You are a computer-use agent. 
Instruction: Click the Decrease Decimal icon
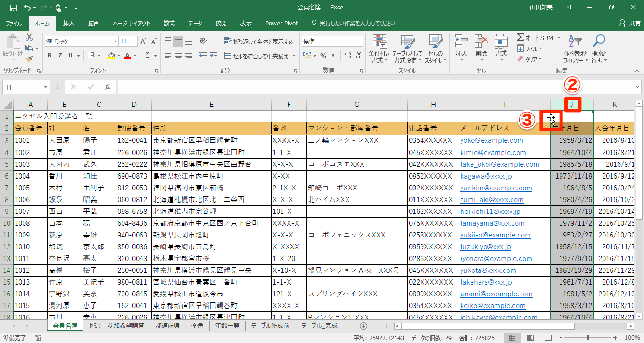point(358,56)
